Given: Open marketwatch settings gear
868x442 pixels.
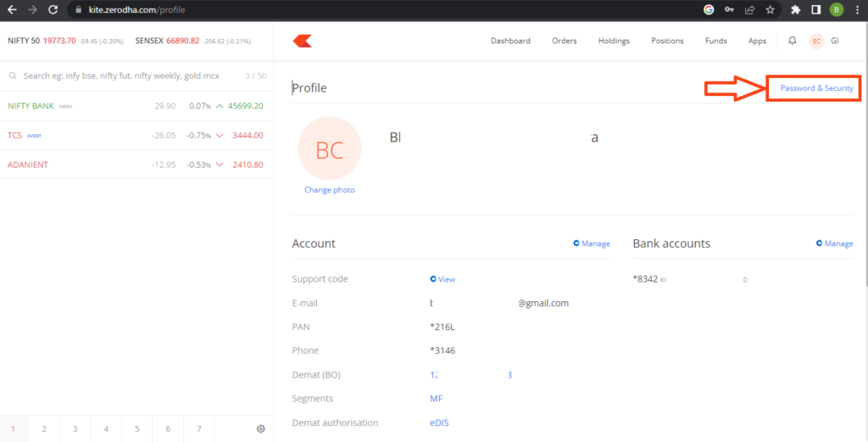Looking at the screenshot, I should (261, 428).
